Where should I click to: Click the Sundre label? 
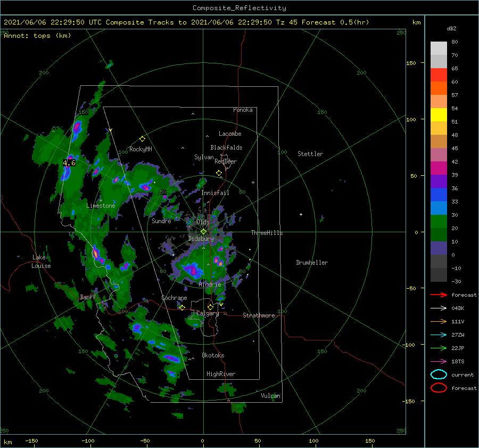(161, 221)
